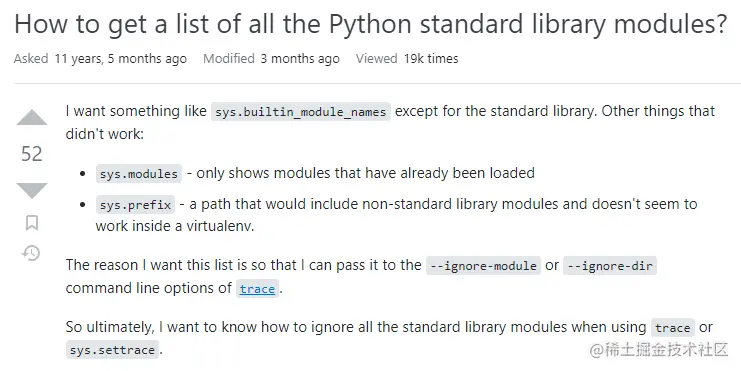Upvote the question with the up arrow
This screenshot has height=371, width=741.
coord(32,118)
